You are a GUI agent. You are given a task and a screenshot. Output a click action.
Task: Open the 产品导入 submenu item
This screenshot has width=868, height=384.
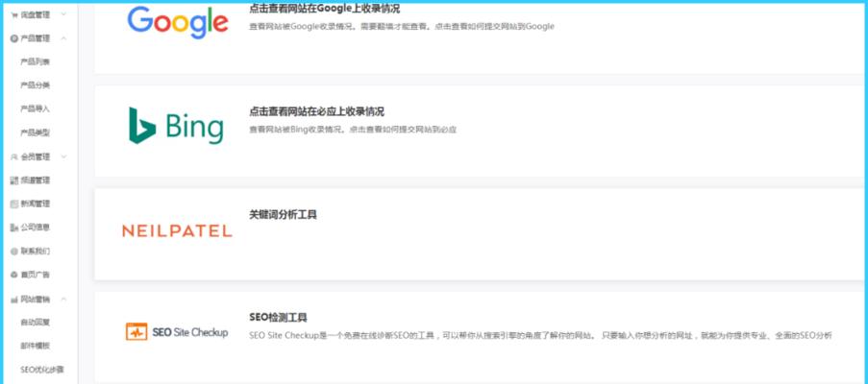coord(35,109)
